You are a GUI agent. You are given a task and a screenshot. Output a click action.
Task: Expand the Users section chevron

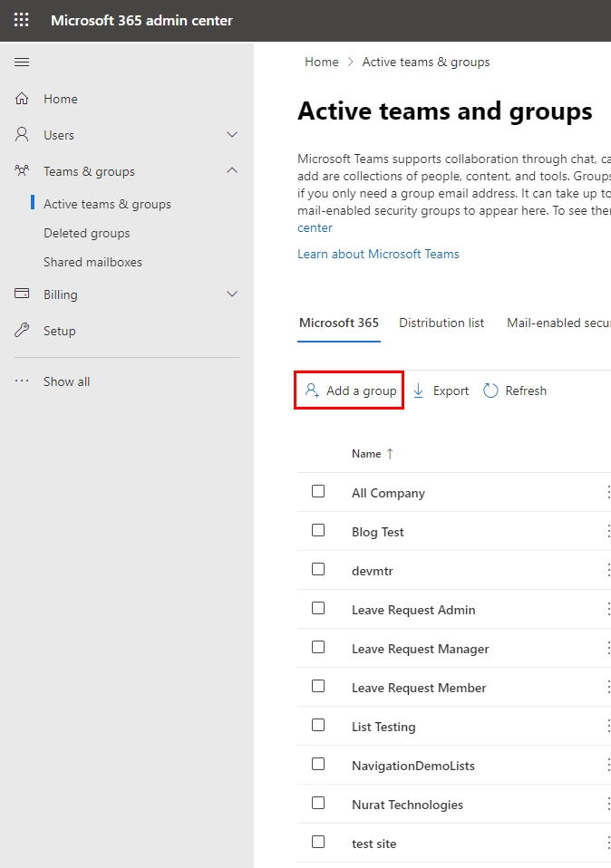click(232, 134)
